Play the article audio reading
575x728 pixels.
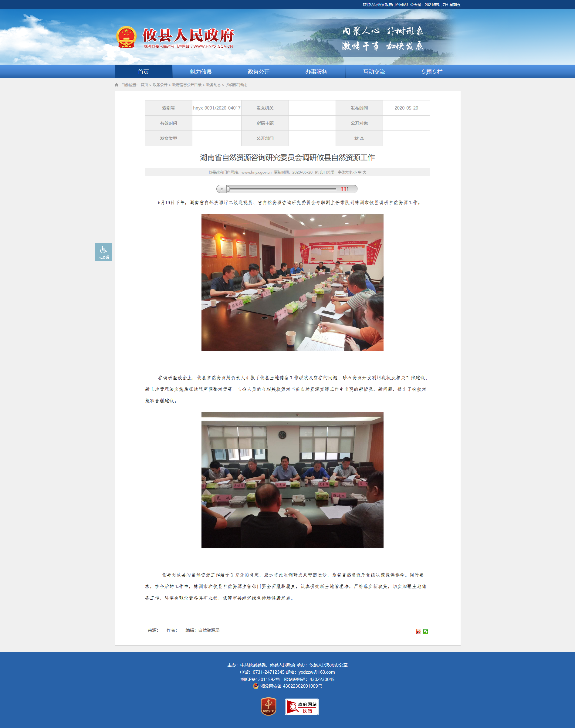[221, 189]
